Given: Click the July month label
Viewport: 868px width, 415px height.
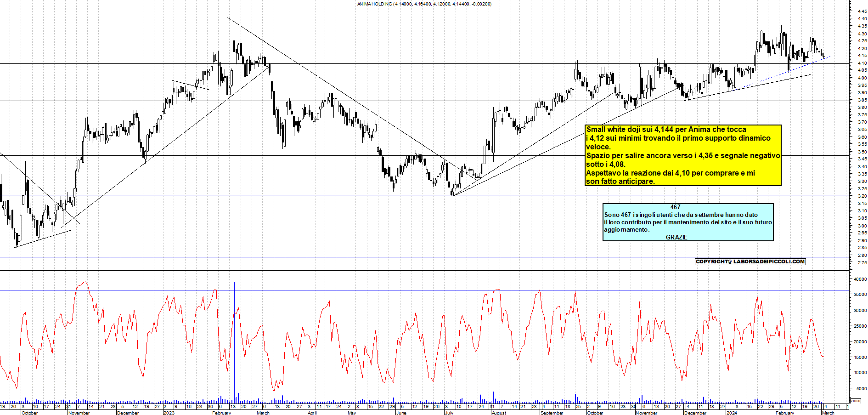Looking at the screenshot, I should [449, 413].
